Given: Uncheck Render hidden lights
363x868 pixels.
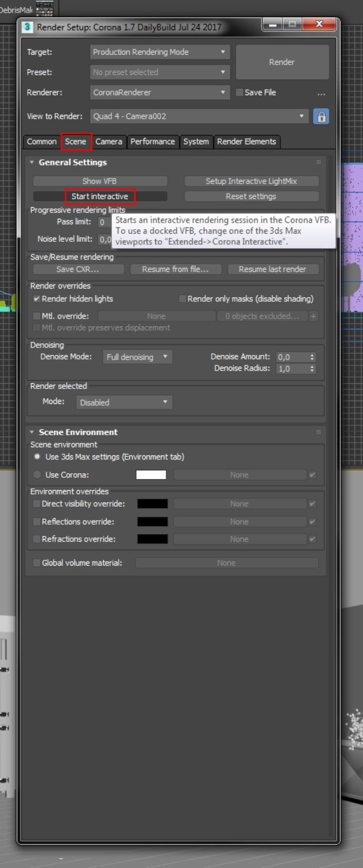Looking at the screenshot, I should [36, 299].
